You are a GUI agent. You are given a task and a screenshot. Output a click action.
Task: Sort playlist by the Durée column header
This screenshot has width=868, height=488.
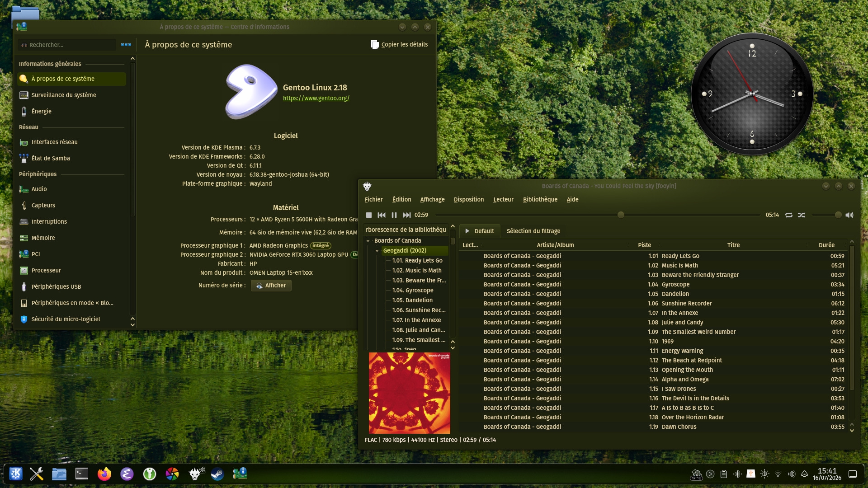click(827, 245)
